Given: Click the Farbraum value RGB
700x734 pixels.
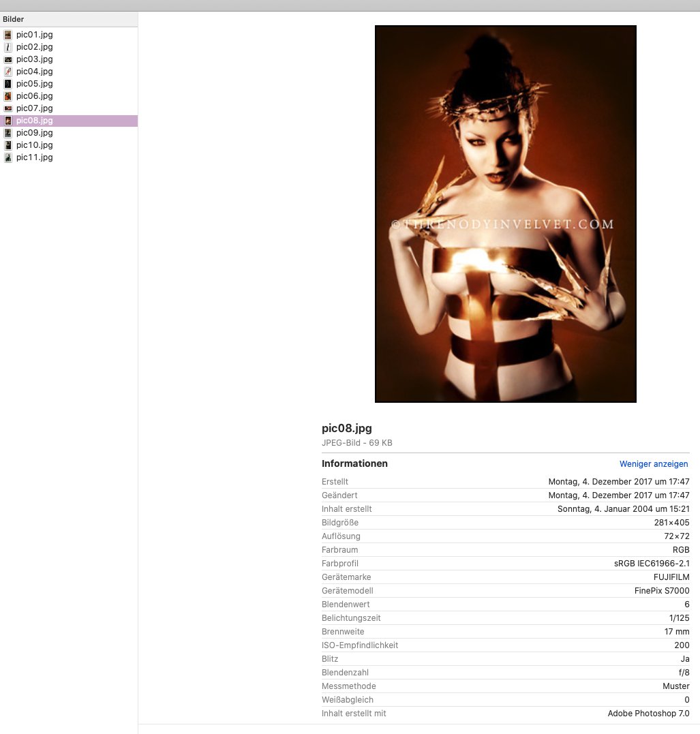Looking at the screenshot, I should pos(681,549).
